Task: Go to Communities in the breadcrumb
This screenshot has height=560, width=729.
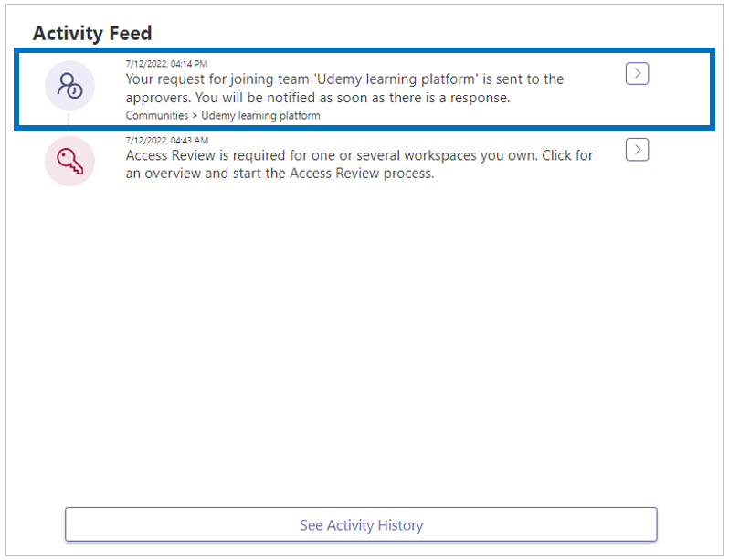Action: coord(157,115)
